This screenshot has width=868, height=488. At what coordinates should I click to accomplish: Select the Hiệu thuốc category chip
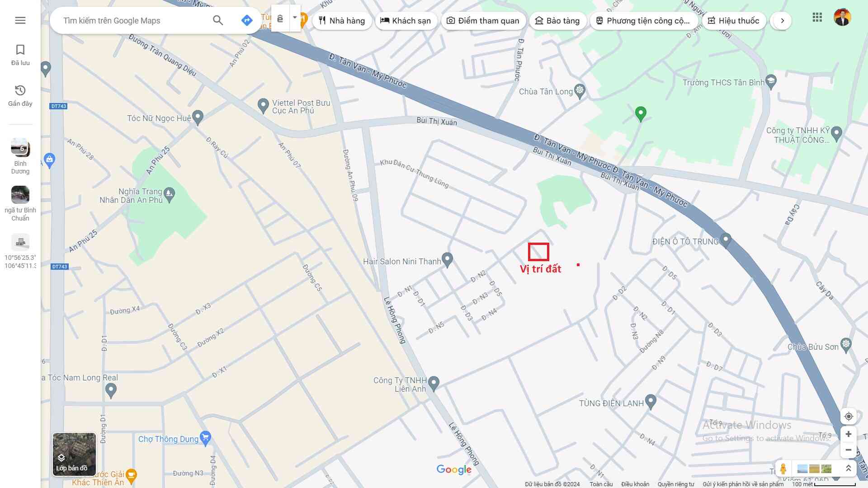point(733,21)
